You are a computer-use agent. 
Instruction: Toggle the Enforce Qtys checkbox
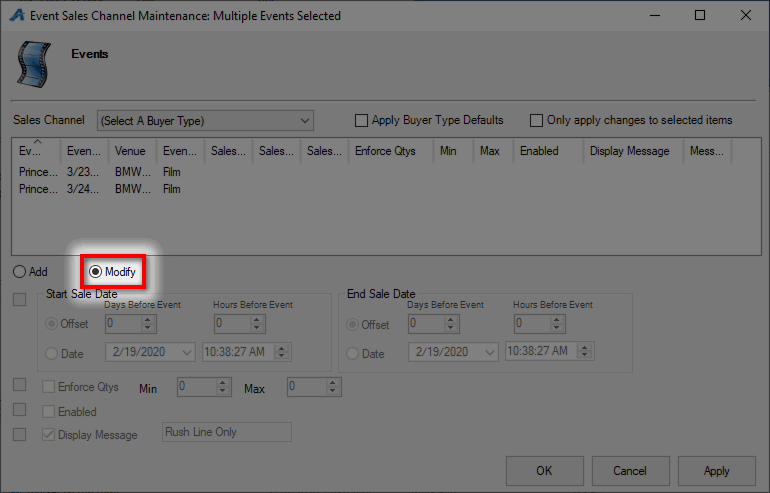point(48,387)
